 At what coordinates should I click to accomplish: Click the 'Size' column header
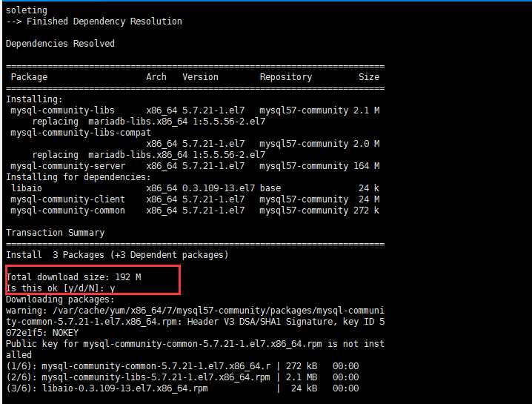(x=369, y=77)
